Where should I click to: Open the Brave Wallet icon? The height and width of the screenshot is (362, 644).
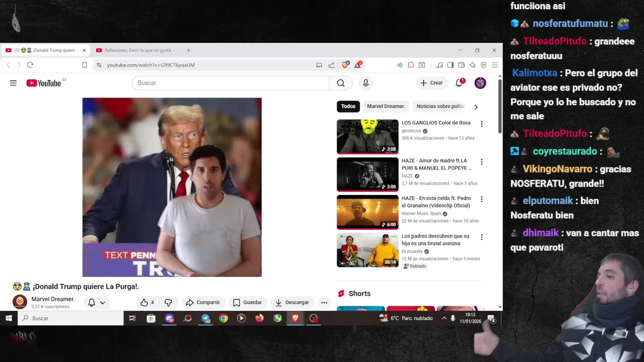click(461, 65)
